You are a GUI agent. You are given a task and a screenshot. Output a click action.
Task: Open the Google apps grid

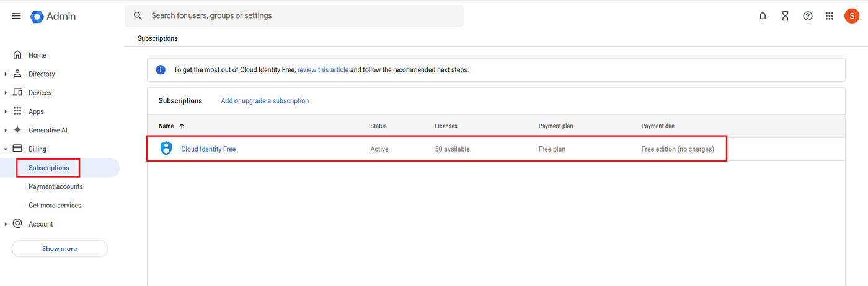[830, 16]
